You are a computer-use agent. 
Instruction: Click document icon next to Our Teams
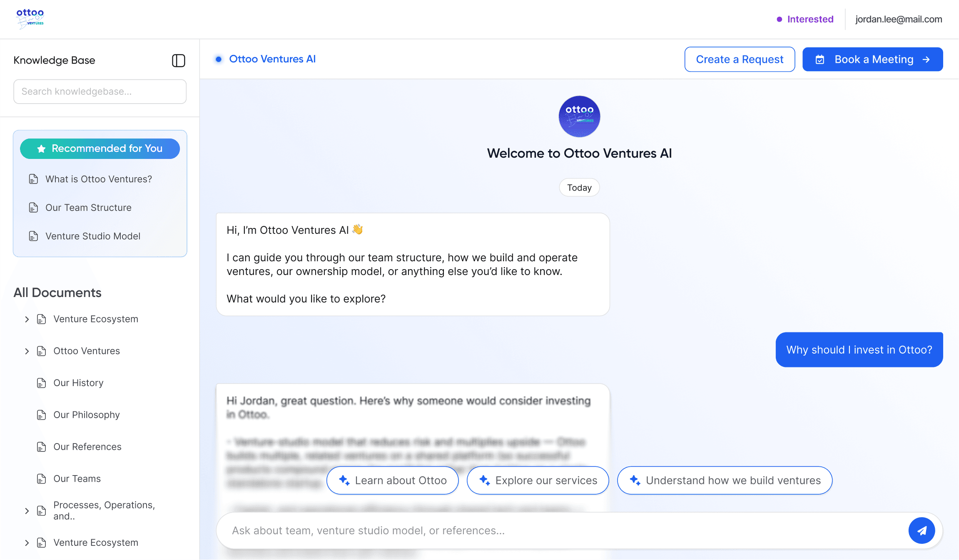41,479
